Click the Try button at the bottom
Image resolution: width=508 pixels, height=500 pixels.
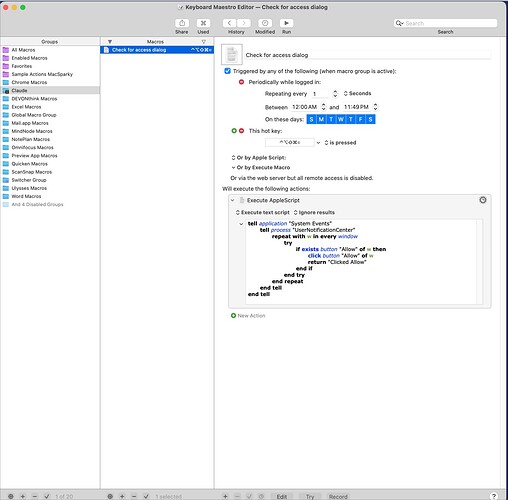[x=310, y=496]
